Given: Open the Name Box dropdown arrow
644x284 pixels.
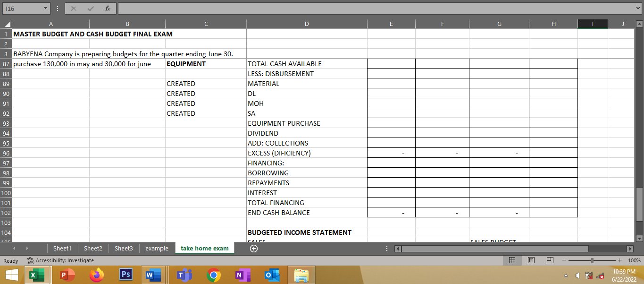Looking at the screenshot, I should tap(45, 9).
